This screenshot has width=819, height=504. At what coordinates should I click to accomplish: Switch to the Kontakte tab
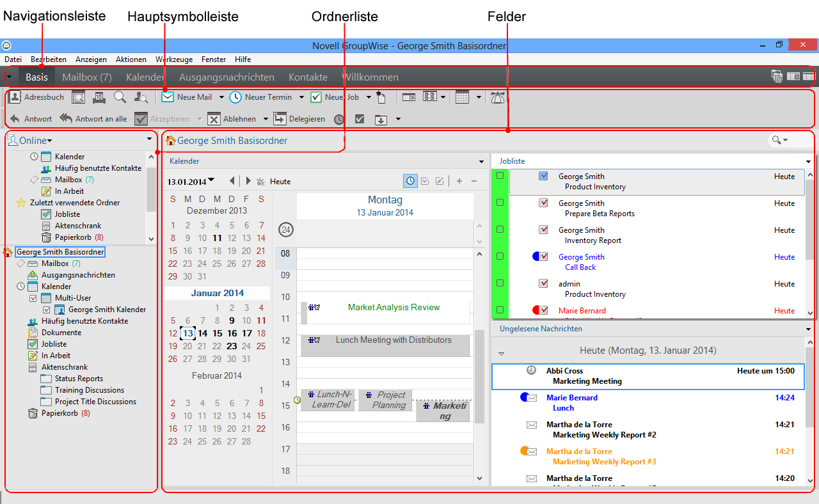[308, 77]
